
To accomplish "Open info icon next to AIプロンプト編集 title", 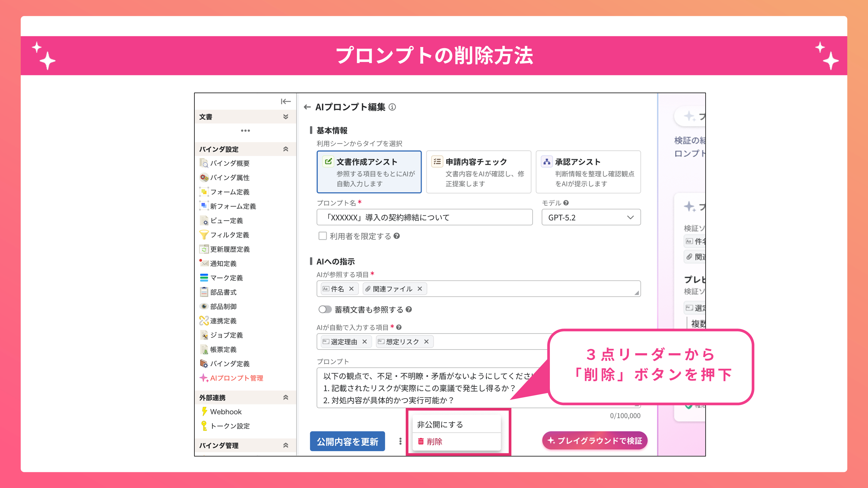I will 392,107.
